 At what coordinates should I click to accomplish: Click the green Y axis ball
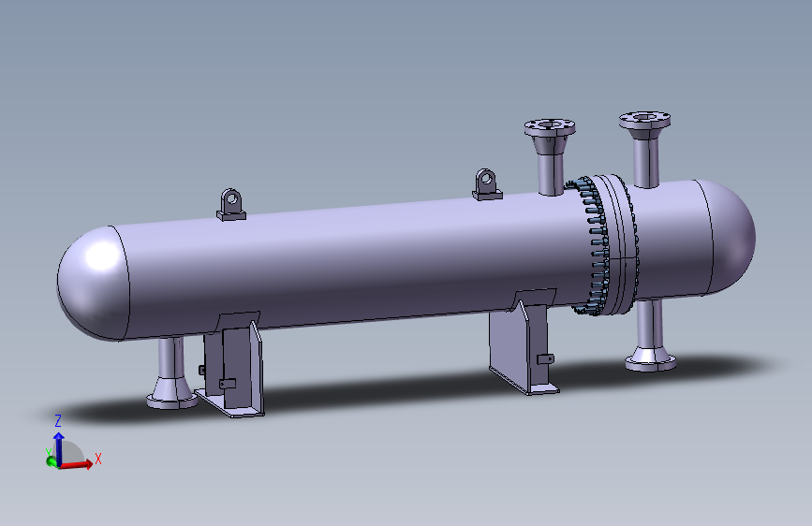pyautogui.click(x=52, y=460)
